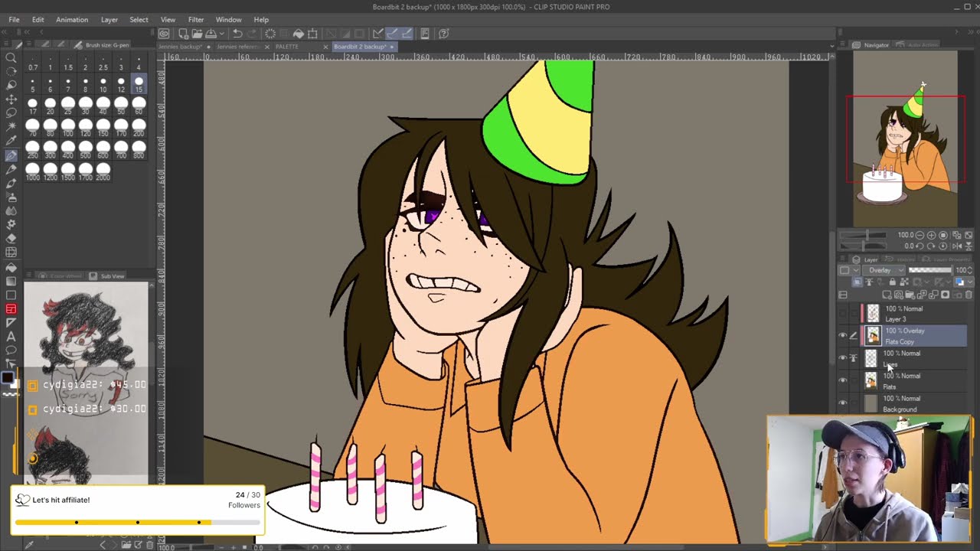
Task: Hide the Background layer
Action: [x=843, y=403]
